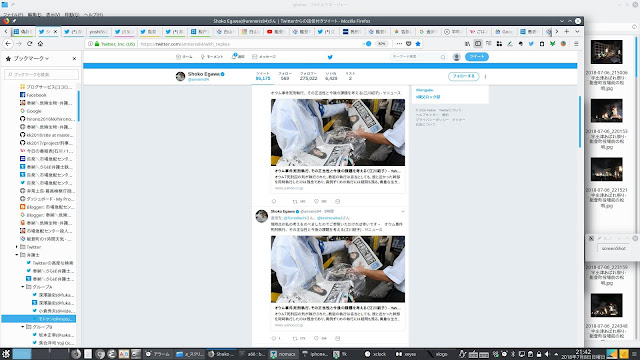Screen dimensions: 640x360
Task: Open Firefox home page button
Action: tap(40, 44)
